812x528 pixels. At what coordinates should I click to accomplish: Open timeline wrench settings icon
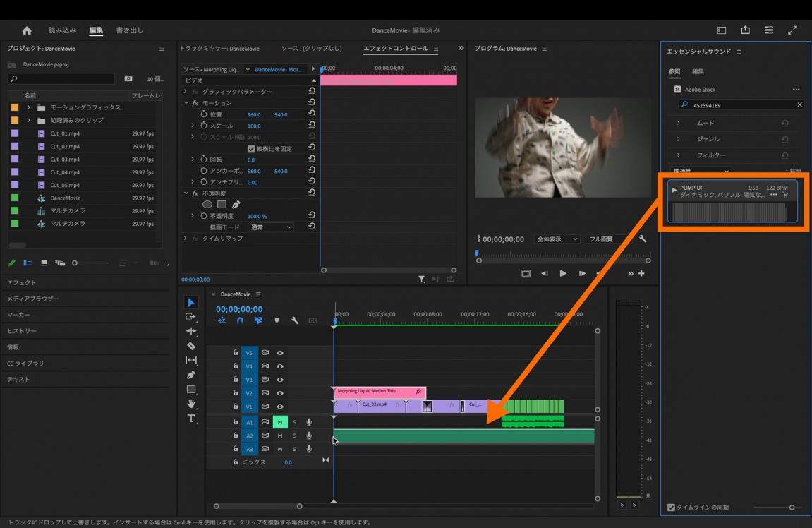click(x=295, y=320)
